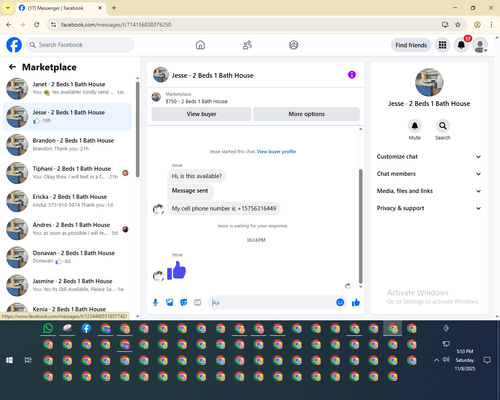Click the phone number message bubble
This screenshot has width=500, height=400.
[x=224, y=209]
